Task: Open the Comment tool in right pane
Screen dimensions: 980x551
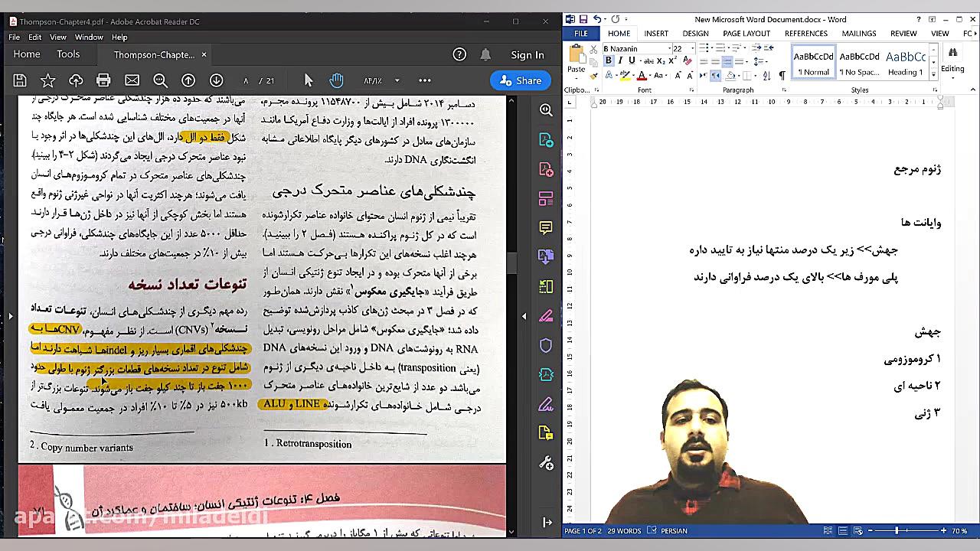Action: click(546, 228)
